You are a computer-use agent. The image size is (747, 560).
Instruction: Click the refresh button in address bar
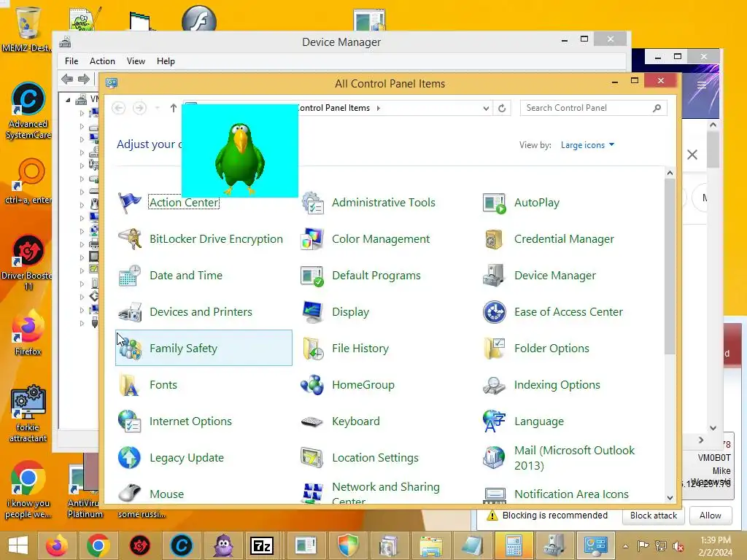coord(502,109)
